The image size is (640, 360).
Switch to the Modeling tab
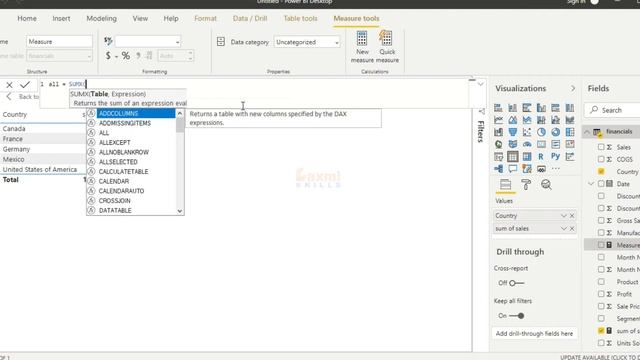coord(102,18)
